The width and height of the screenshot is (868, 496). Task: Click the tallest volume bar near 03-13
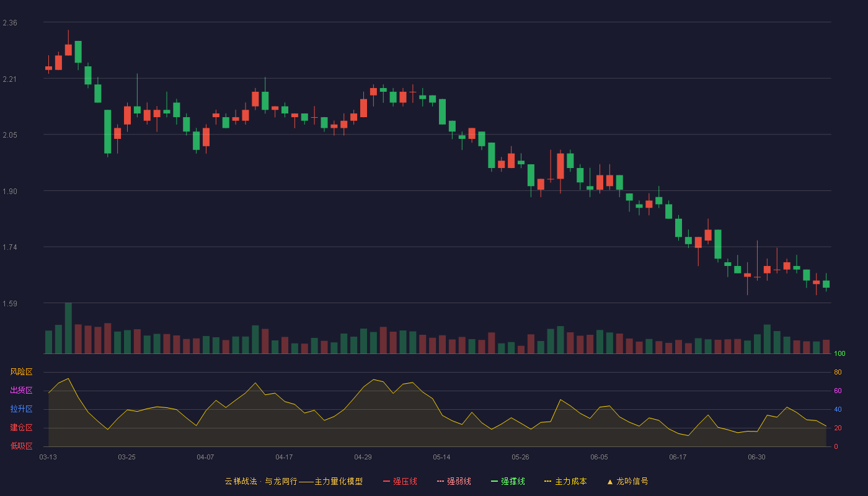[68, 328]
